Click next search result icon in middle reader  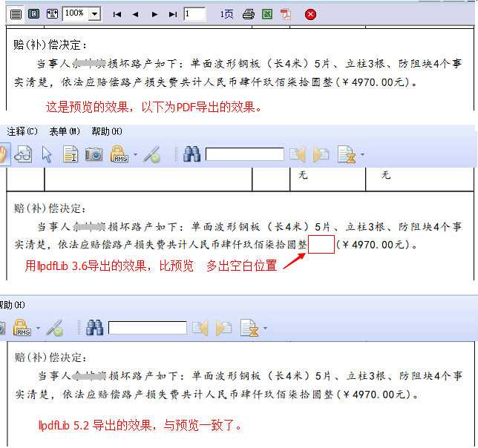click(321, 154)
